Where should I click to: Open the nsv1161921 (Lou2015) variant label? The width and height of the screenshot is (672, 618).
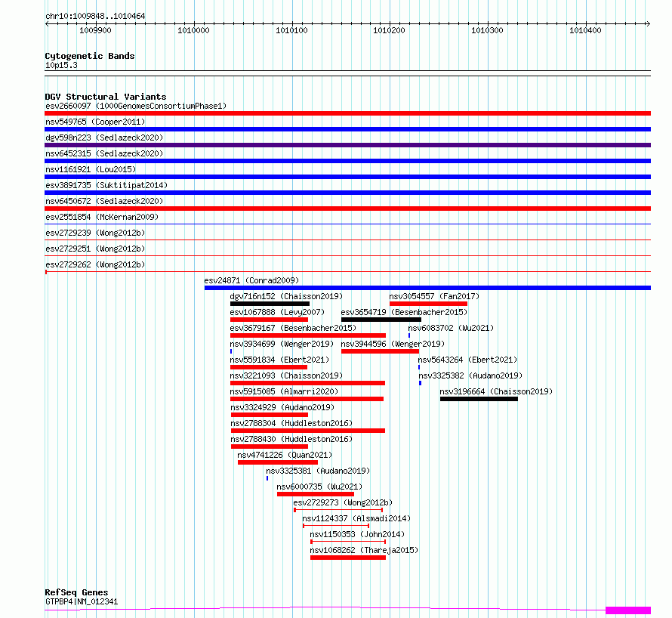coord(91,169)
